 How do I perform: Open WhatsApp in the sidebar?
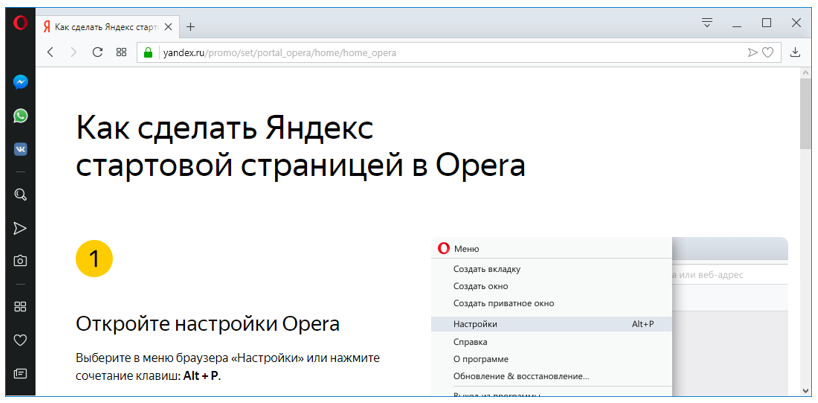20,116
